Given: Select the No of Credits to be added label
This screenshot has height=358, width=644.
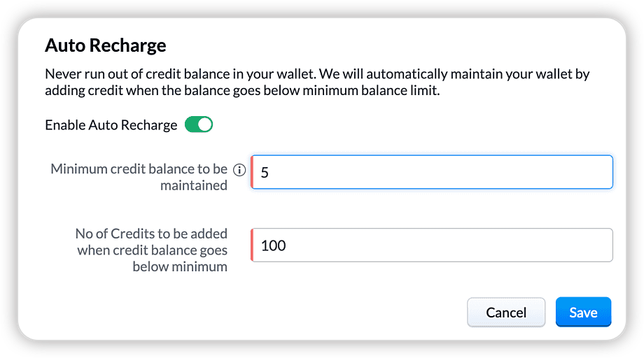Looking at the screenshot, I should [151, 249].
